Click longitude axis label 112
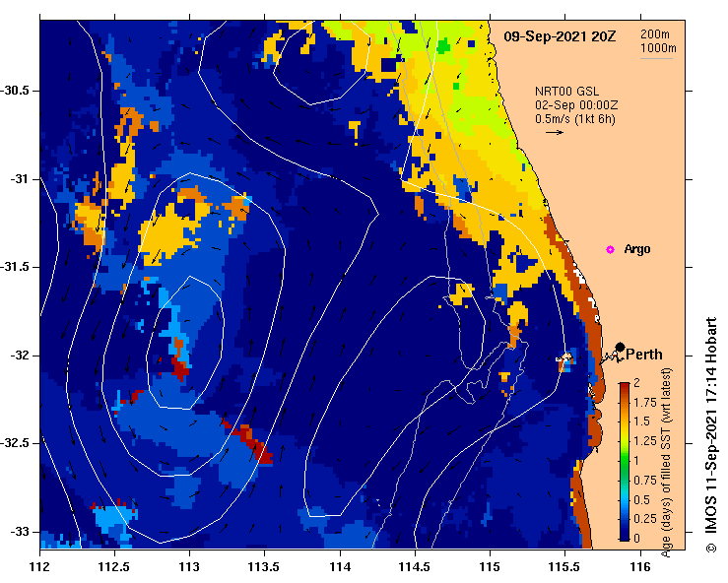The image size is (728, 583). [39, 567]
